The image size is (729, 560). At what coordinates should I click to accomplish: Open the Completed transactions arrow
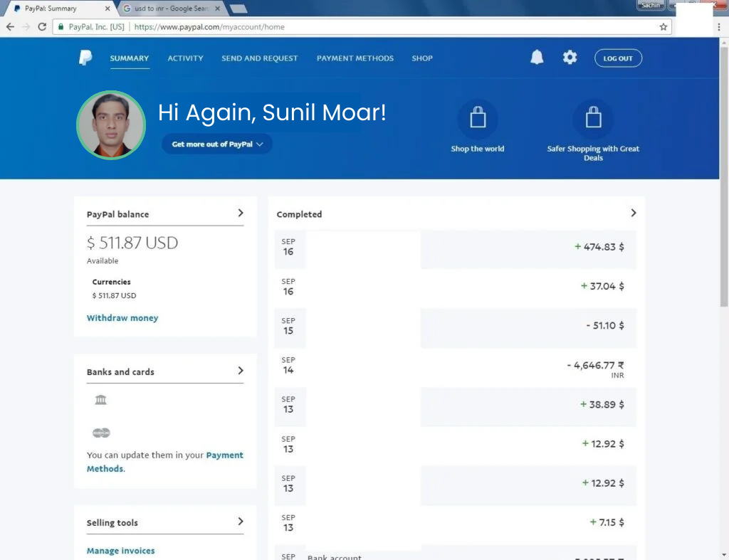(633, 213)
